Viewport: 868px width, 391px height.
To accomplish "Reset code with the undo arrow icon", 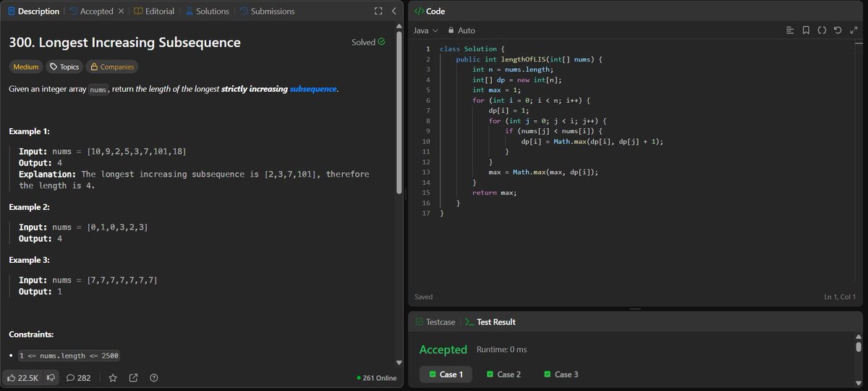I will pos(838,30).
